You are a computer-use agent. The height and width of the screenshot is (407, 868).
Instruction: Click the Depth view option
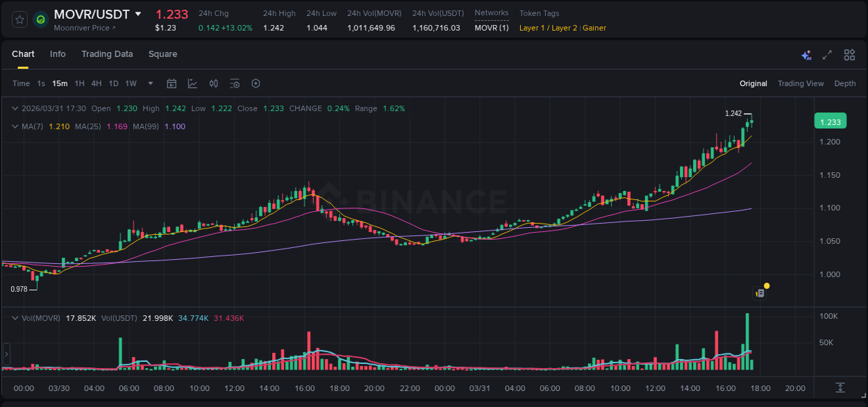point(845,83)
